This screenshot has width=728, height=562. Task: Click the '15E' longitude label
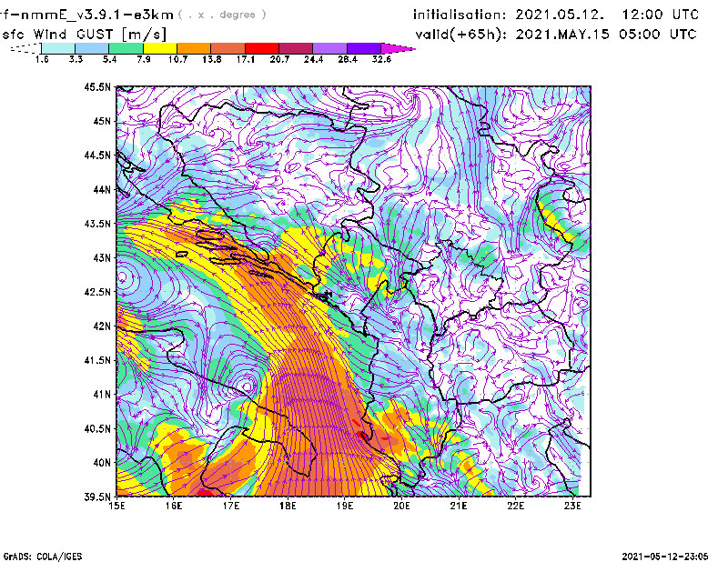(x=116, y=506)
